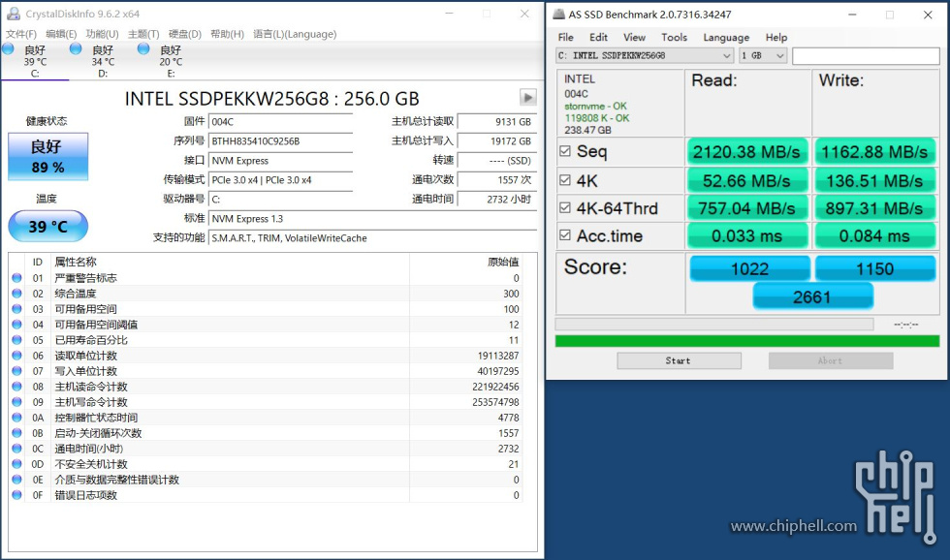Open the 主题(T) menu
This screenshot has height=560, width=950.
pos(143,34)
